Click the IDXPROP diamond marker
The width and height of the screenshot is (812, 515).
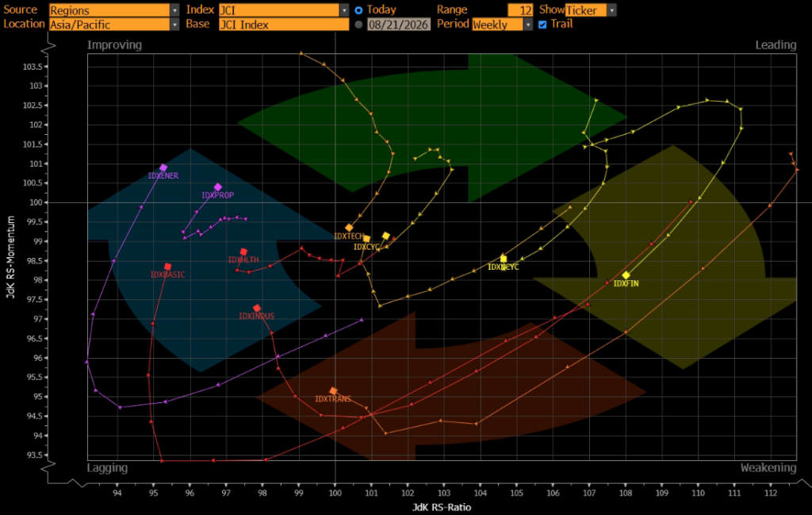pos(218,187)
